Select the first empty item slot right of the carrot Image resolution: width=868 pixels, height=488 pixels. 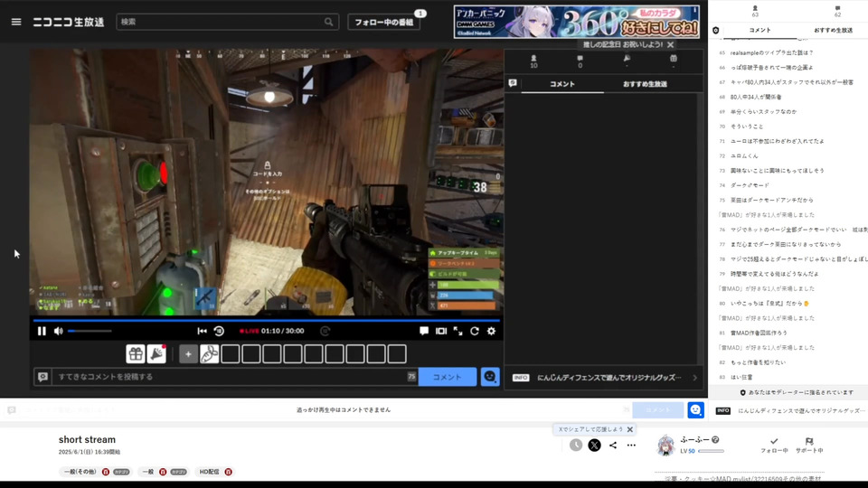point(231,354)
